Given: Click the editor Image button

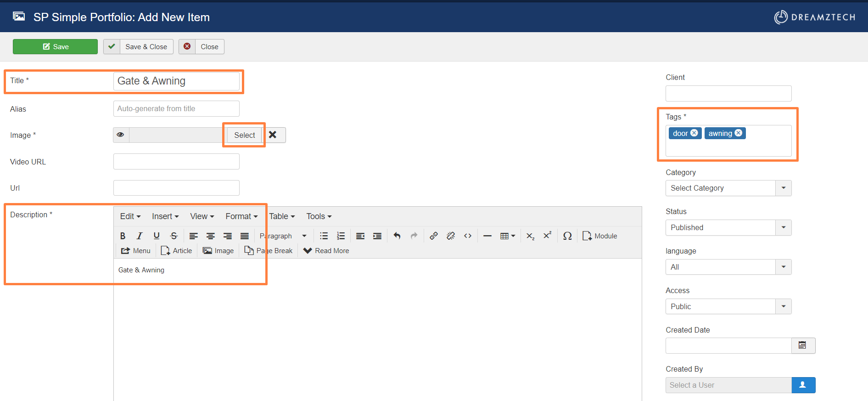Looking at the screenshot, I should coord(218,251).
